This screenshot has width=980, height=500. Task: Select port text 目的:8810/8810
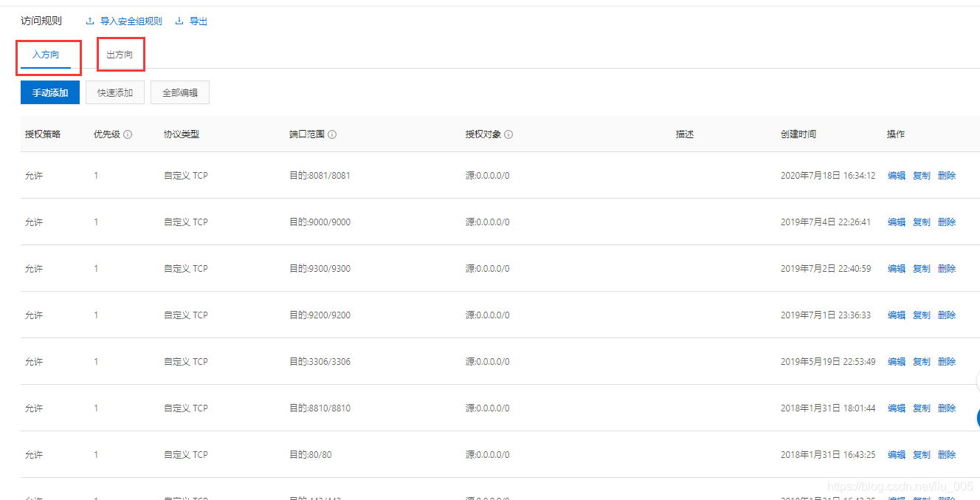tap(320, 408)
